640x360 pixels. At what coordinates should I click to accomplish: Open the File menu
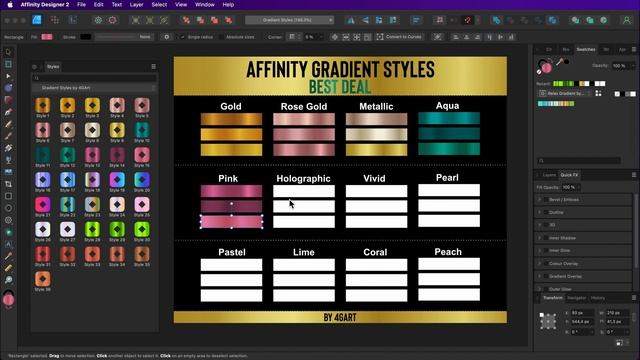(x=81, y=4)
